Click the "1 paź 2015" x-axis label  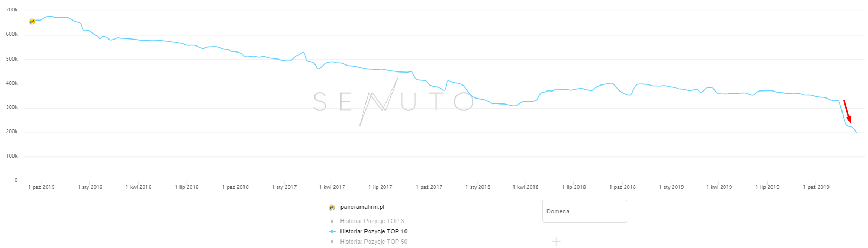(42, 187)
